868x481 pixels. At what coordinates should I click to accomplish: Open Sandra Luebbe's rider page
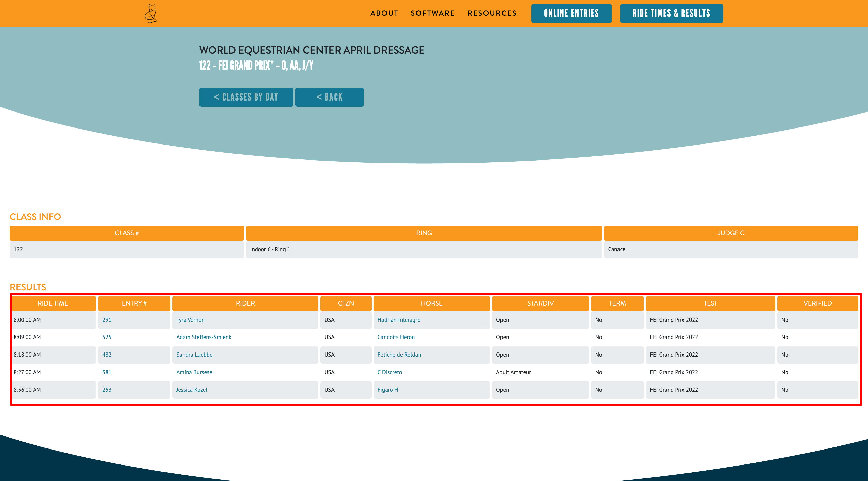coord(194,355)
